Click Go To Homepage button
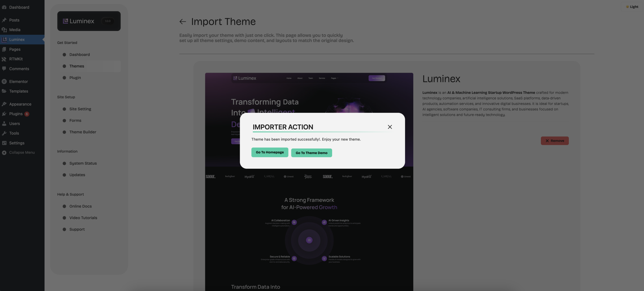644x291 pixels. [x=270, y=152]
